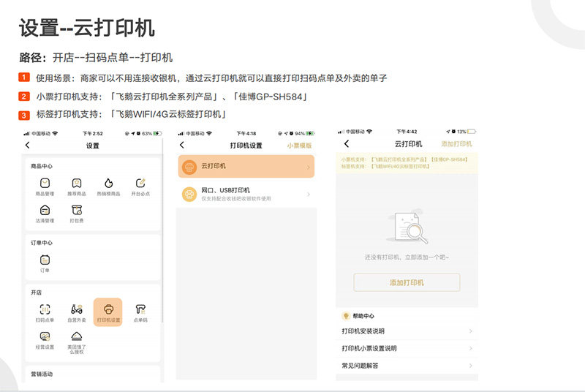585x392 pixels.
Task: Open 经营设置 icon
Action: (45, 336)
